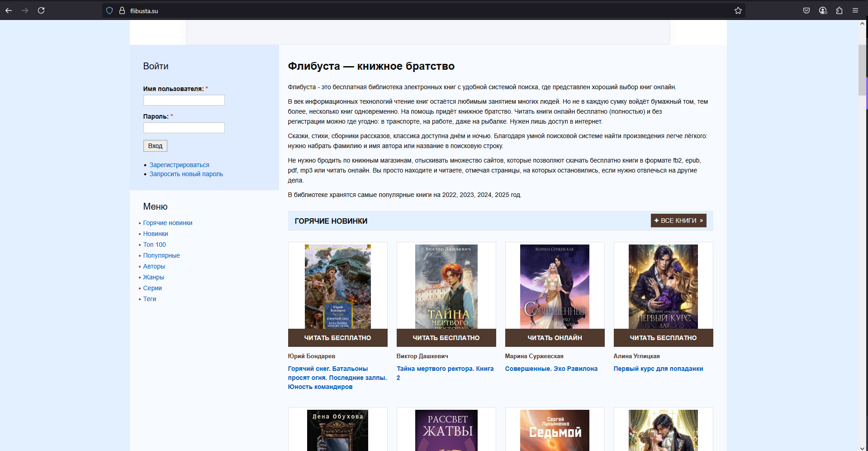Focus the Имя пользователя input field
This screenshot has height=451, width=868.
[184, 100]
